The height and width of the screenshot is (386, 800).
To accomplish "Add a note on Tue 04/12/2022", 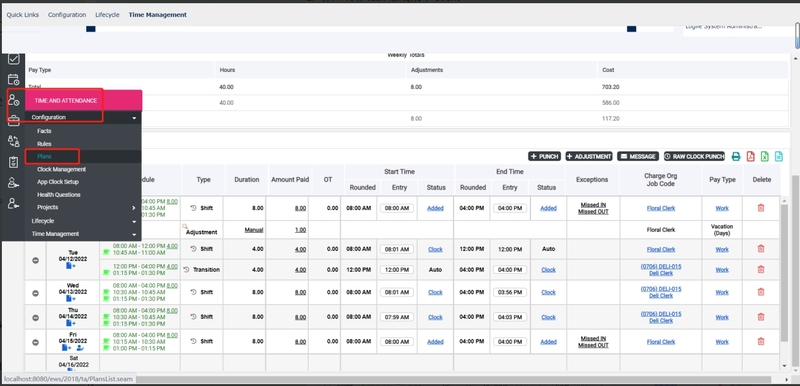I will click(x=70, y=266).
